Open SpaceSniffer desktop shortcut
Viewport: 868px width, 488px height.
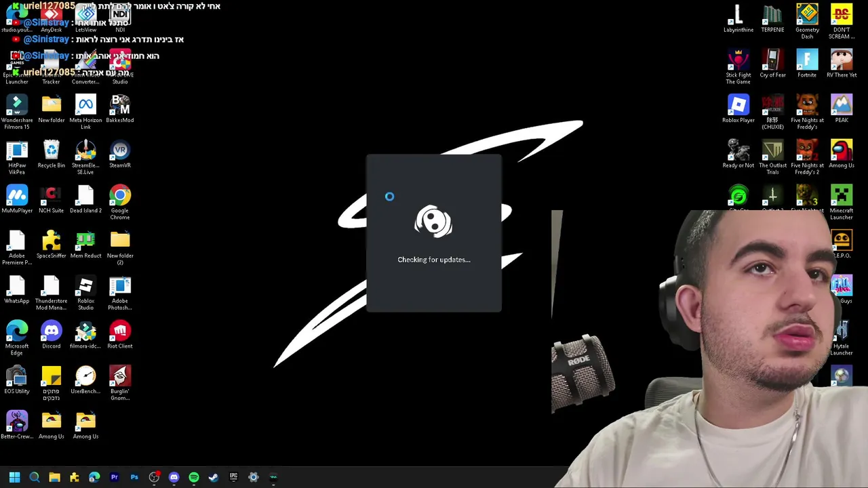click(x=52, y=244)
